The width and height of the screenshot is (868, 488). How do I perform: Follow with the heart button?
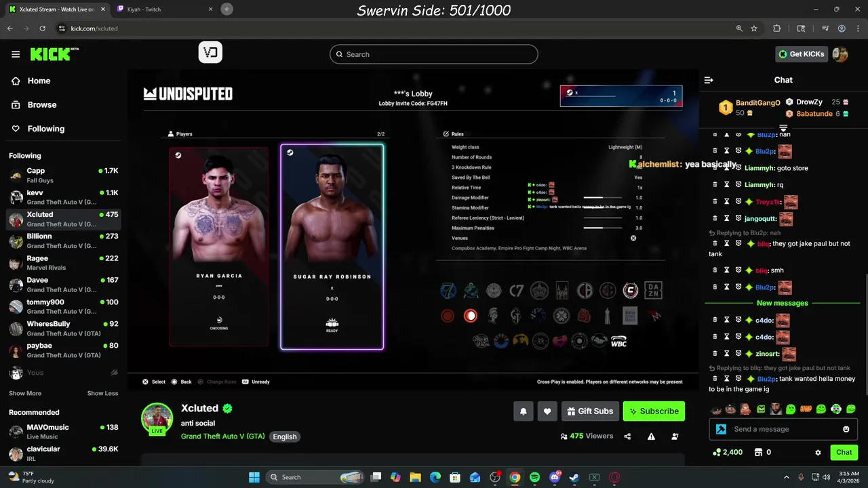(x=547, y=411)
